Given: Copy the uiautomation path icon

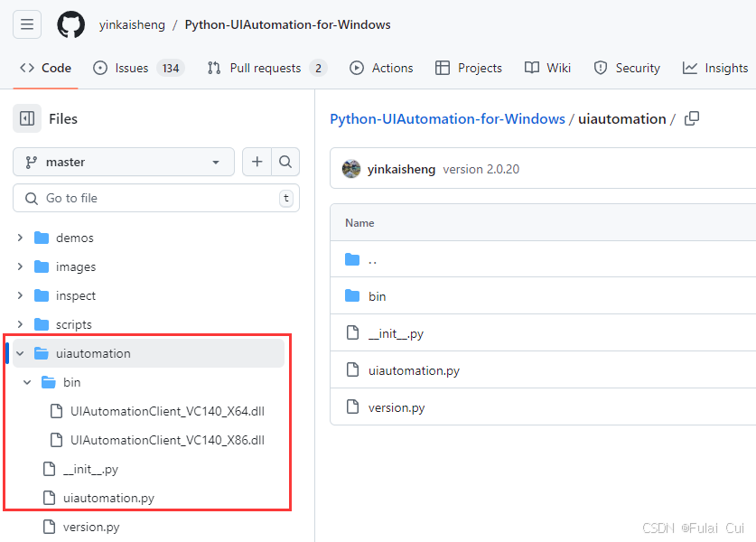Looking at the screenshot, I should tap(692, 118).
